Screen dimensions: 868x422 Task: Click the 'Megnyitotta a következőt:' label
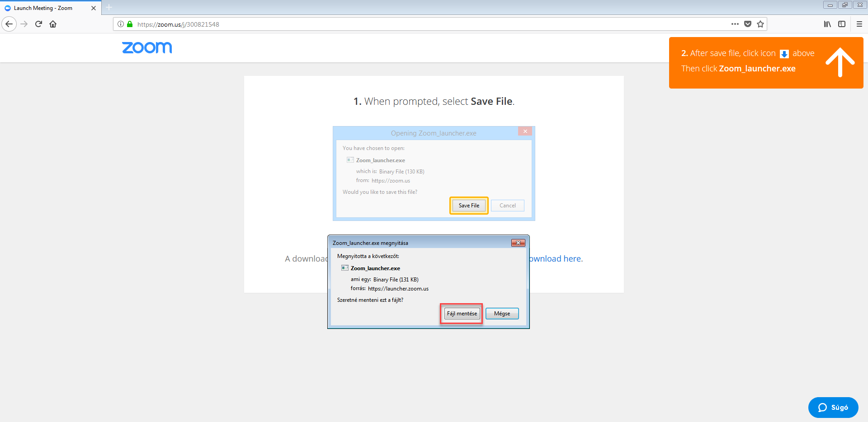[368, 256]
